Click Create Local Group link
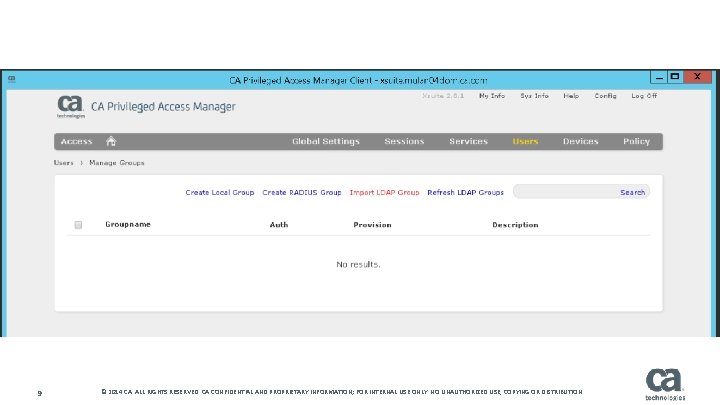The image size is (720, 405). [219, 192]
